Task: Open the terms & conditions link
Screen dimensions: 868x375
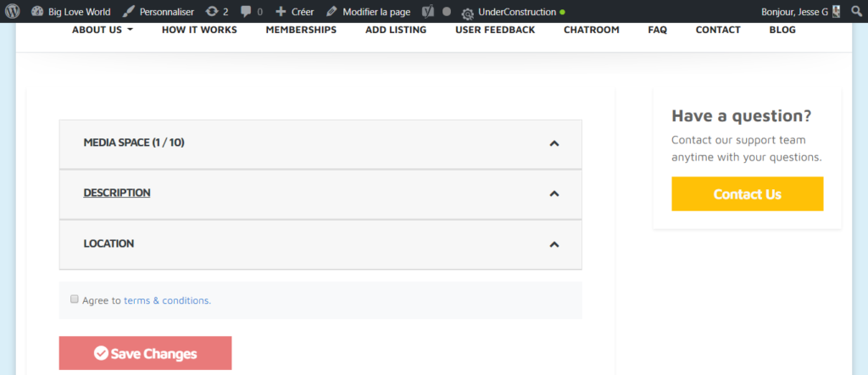Action: tap(167, 300)
